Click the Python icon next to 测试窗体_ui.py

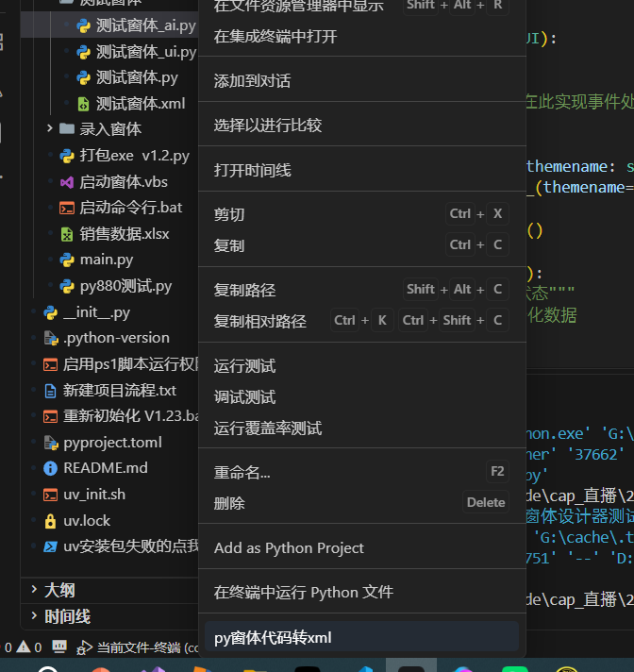pyautogui.click(x=83, y=52)
